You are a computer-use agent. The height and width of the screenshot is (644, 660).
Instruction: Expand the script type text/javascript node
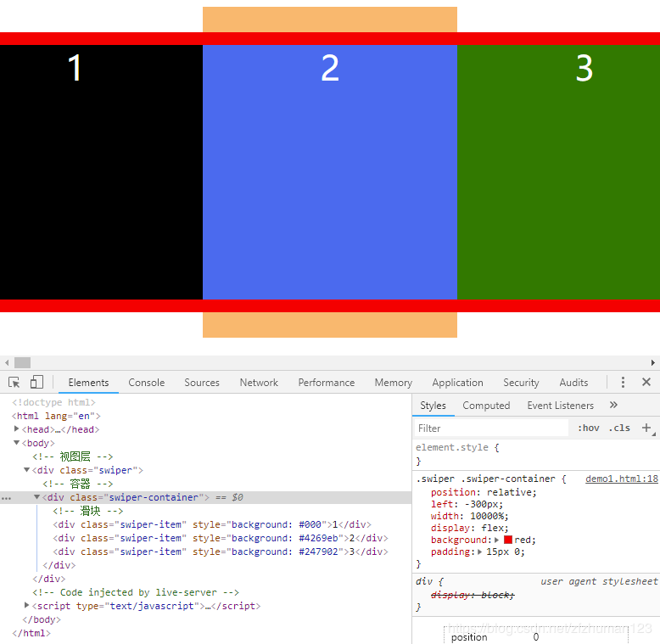pos(27,605)
